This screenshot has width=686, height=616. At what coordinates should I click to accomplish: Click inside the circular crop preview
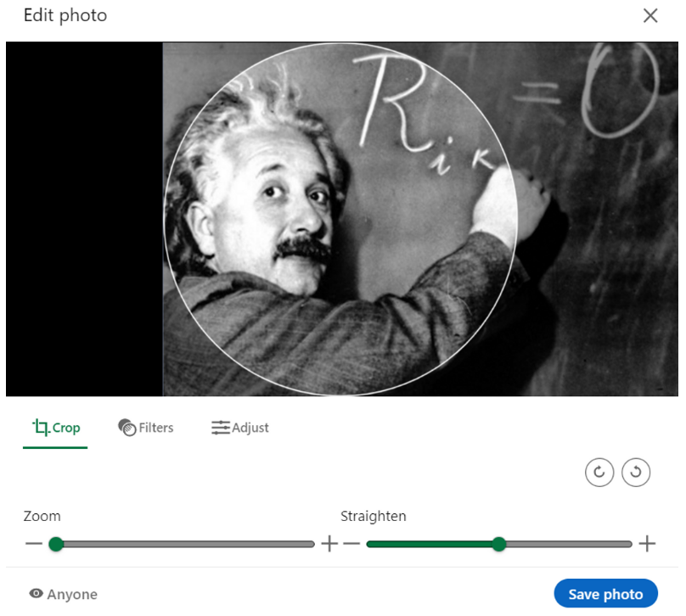(x=340, y=219)
